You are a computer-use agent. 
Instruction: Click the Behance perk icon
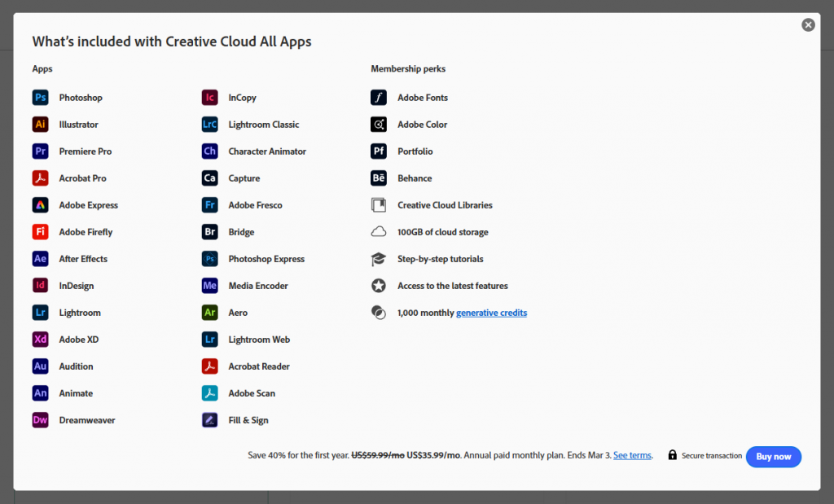[x=378, y=177]
